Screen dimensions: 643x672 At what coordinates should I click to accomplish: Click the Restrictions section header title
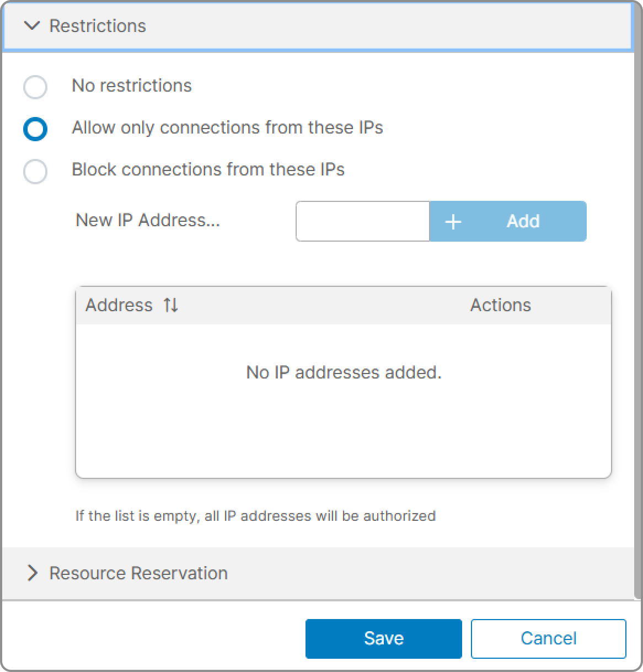[98, 26]
